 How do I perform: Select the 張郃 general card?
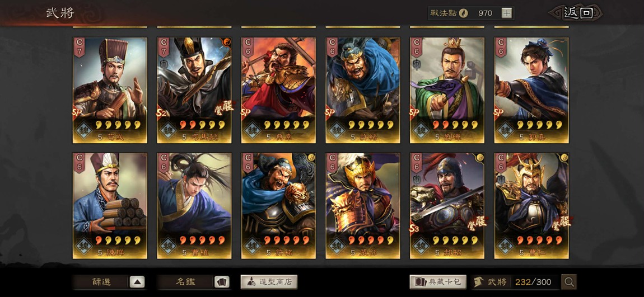(363, 205)
